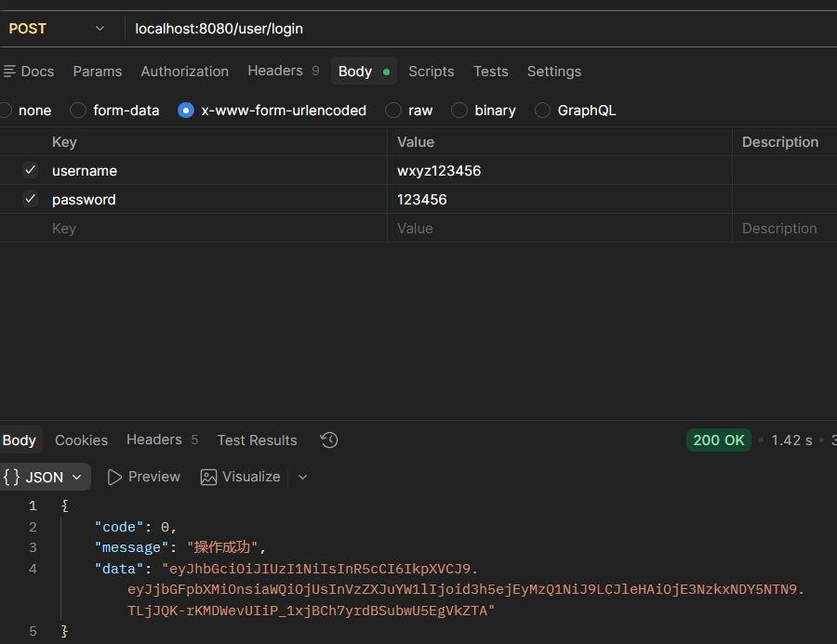Viewport: 837px width, 644px height.
Task: Switch to the Tests tab
Action: 490,72
